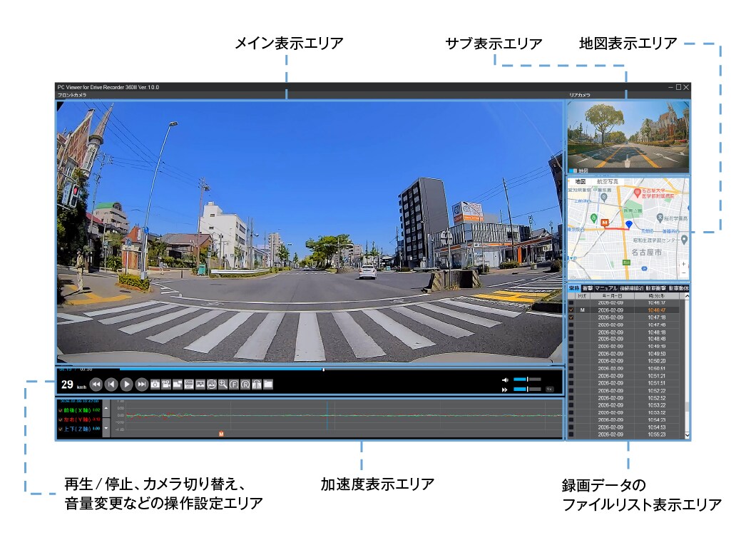
Task: Uncheck the selected 10:46:47 recording checkbox
Action: point(571,310)
